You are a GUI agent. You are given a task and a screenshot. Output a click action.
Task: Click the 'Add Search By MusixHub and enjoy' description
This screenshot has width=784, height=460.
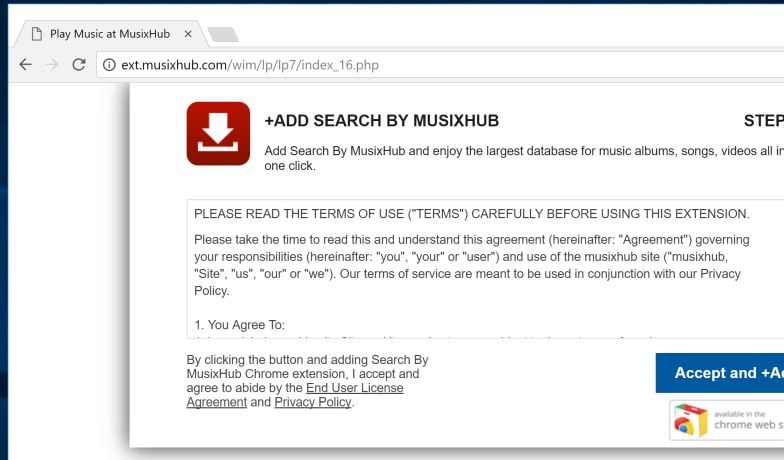[x=524, y=158]
